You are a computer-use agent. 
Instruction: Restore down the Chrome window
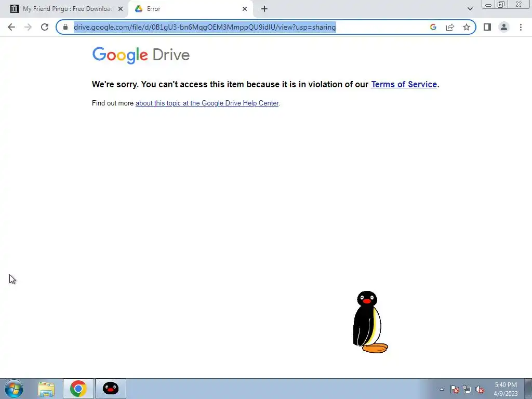501,5
